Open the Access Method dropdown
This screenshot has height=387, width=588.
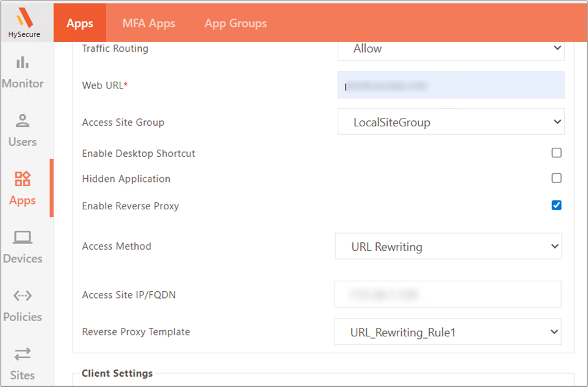(448, 247)
